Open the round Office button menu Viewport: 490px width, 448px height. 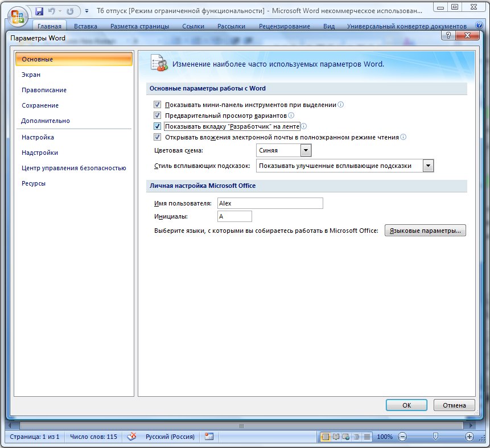tap(17, 17)
